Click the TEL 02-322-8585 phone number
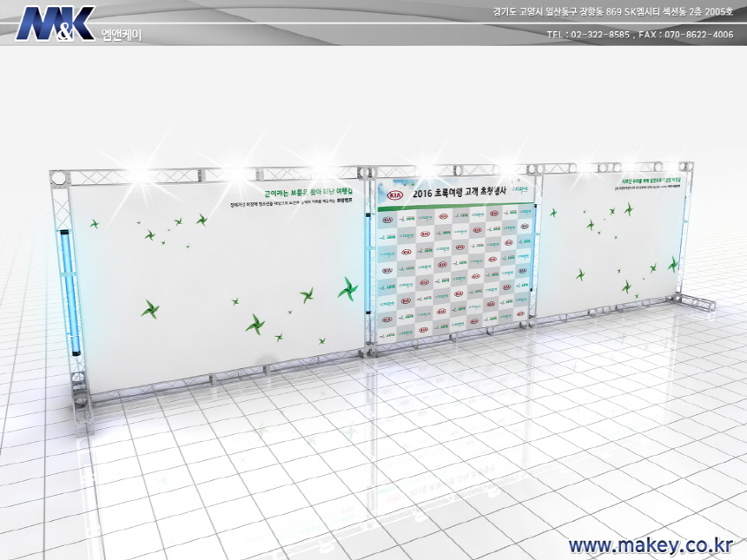This screenshot has height=560, width=747. pos(588,35)
